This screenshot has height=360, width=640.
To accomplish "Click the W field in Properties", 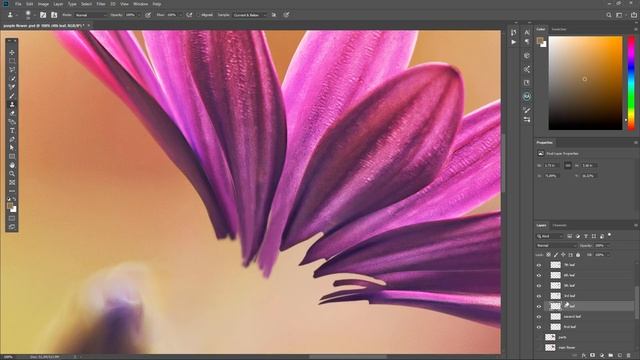I will click(x=551, y=165).
